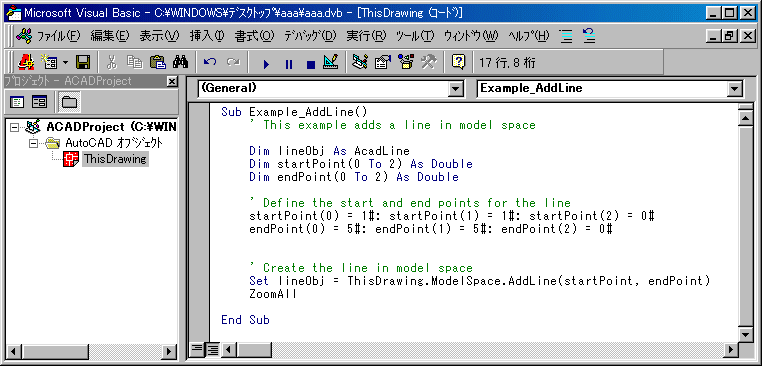762x366 pixels.
Task: Click the code window scroll down arrow
Action: [x=745, y=335]
